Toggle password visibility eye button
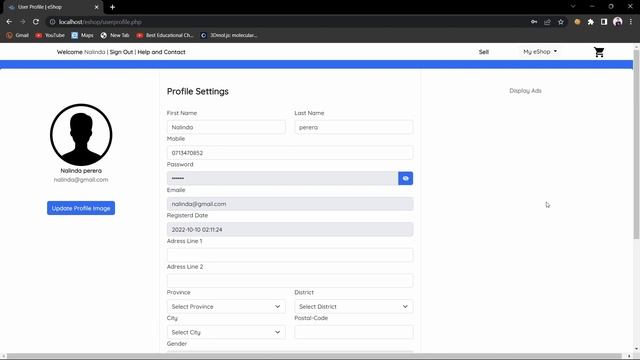Image resolution: width=640 pixels, height=360 pixels. pyautogui.click(x=405, y=178)
